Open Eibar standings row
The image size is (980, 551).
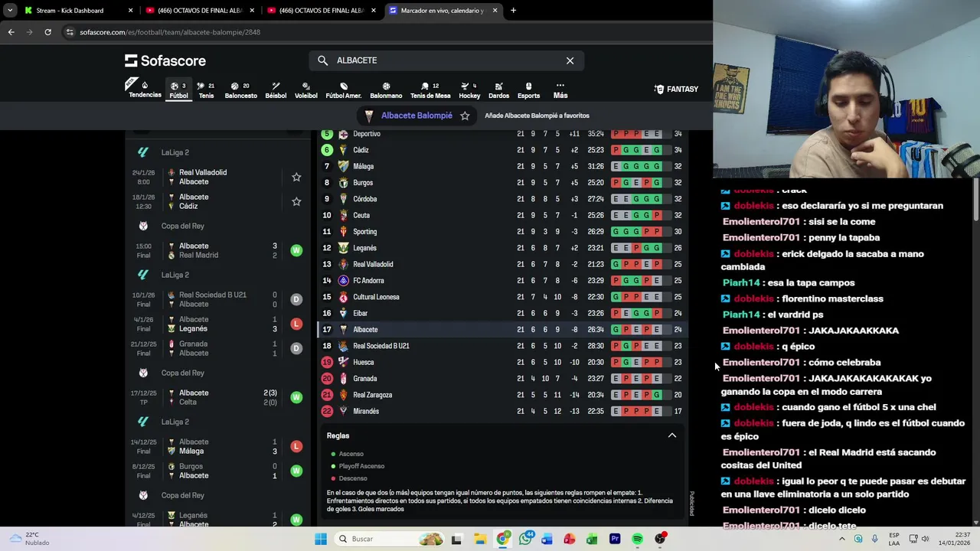pyautogui.click(x=502, y=313)
